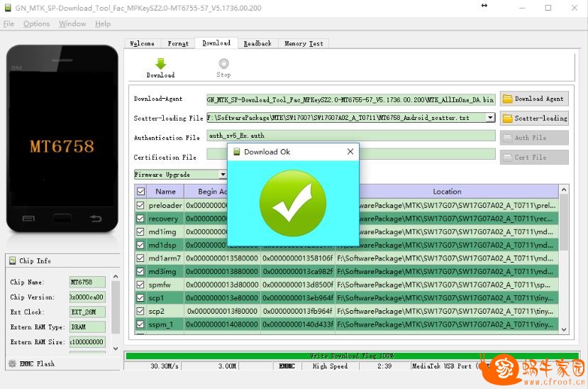Click the Authentication File field

[350, 136]
